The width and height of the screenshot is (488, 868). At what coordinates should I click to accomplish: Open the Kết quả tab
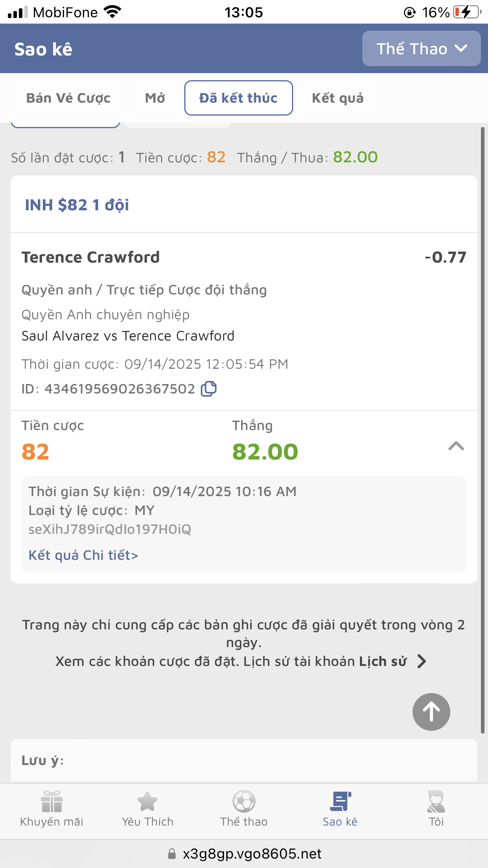click(338, 98)
